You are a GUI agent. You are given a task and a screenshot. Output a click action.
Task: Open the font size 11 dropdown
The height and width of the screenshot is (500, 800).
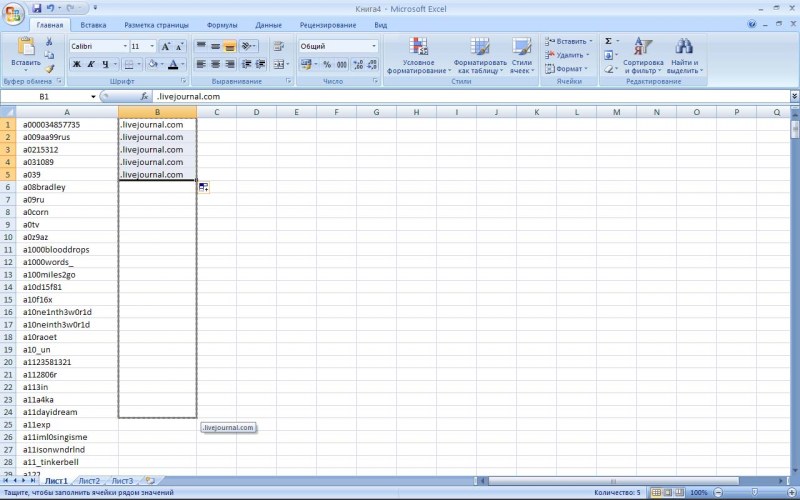point(152,46)
